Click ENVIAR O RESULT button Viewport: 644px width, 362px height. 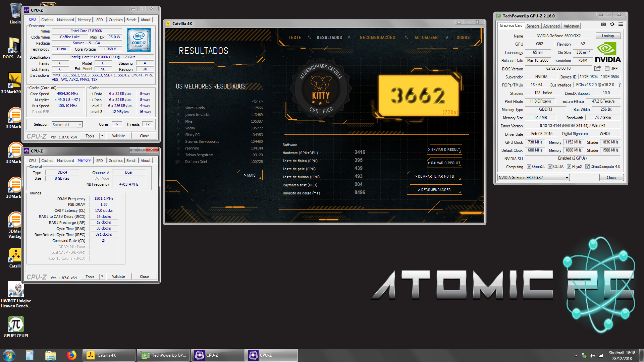[444, 149]
